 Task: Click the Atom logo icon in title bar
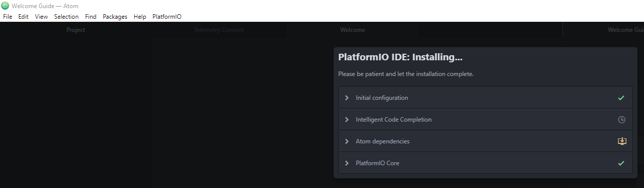(5, 6)
